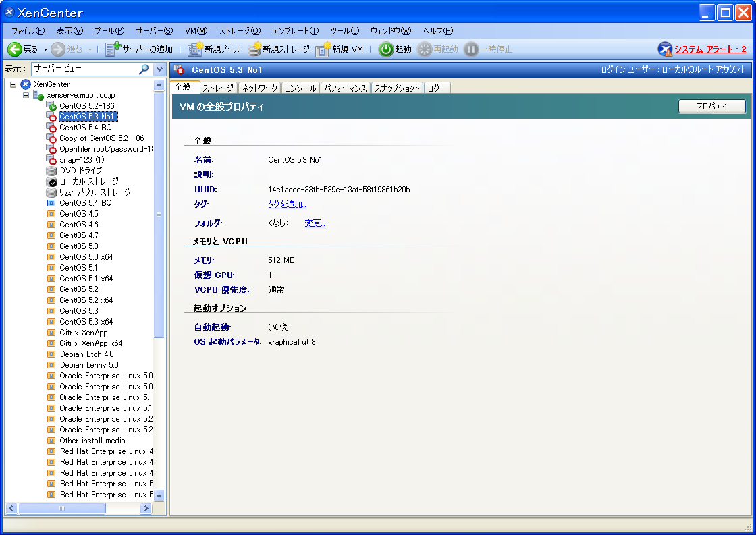Click the green Back arrow icon
This screenshot has width=756, height=535.
click(x=14, y=49)
